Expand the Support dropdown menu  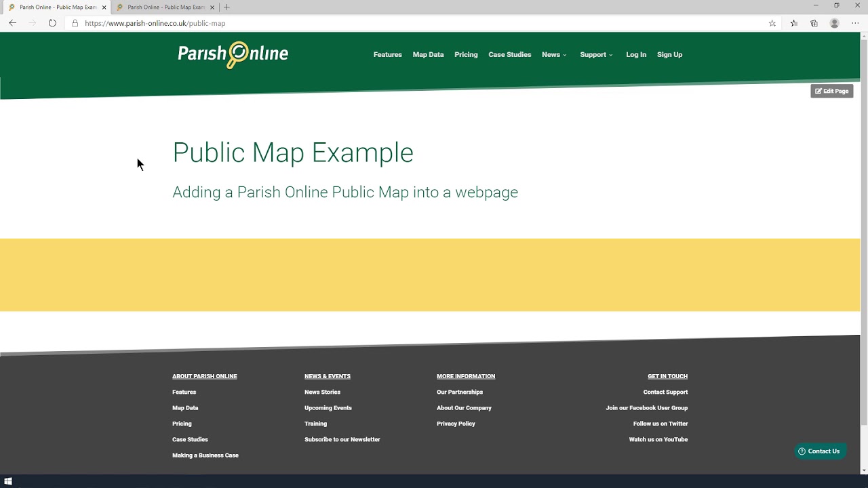click(x=596, y=55)
